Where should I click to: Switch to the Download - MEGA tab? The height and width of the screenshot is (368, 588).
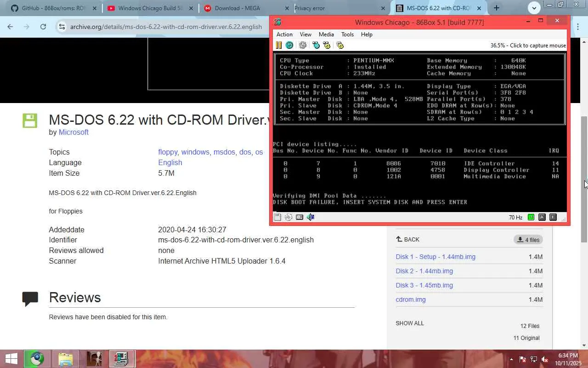point(246,8)
